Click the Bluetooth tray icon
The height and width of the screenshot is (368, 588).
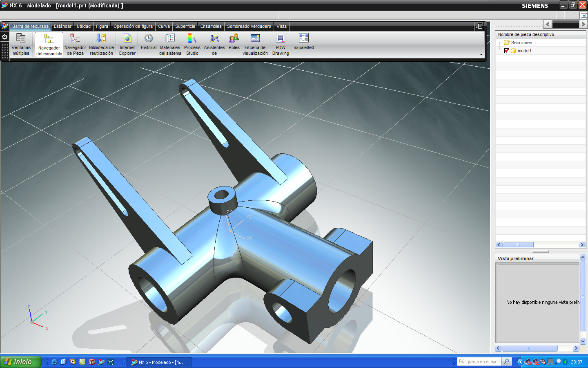(566, 362)
